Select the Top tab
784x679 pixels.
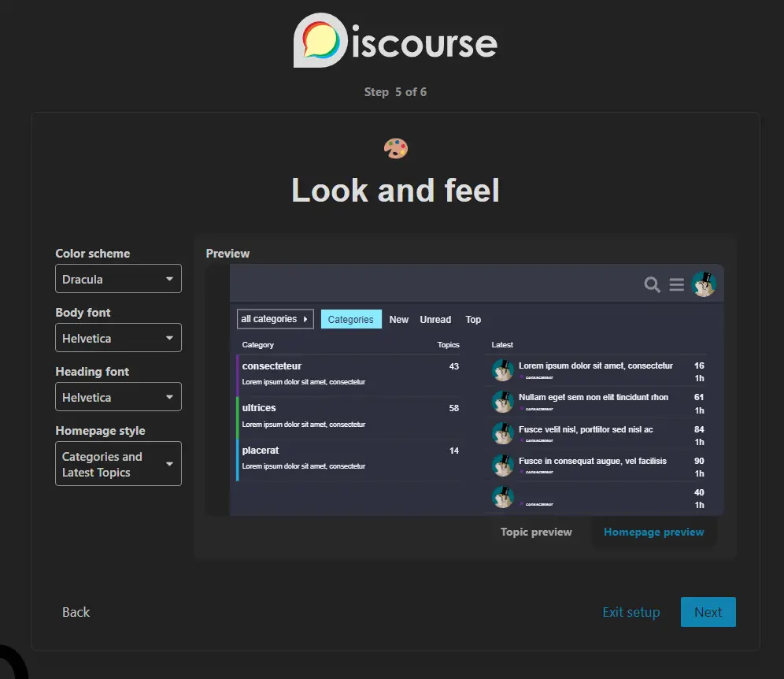pyautogui.click(x=473, y=319)
